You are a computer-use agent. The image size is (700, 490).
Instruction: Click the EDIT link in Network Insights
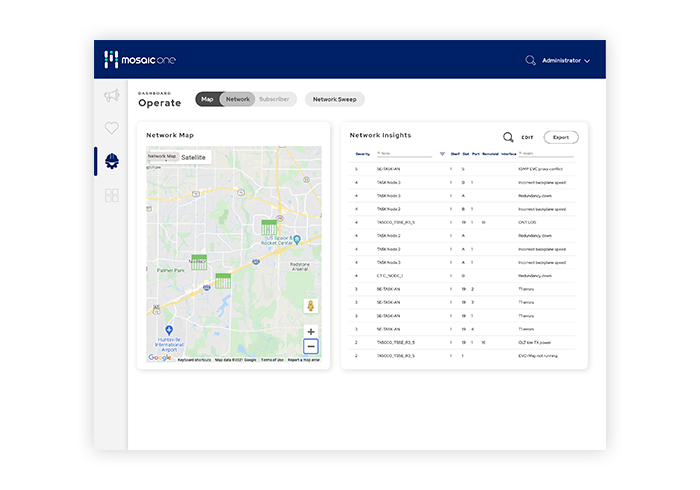tap(528, 137)
